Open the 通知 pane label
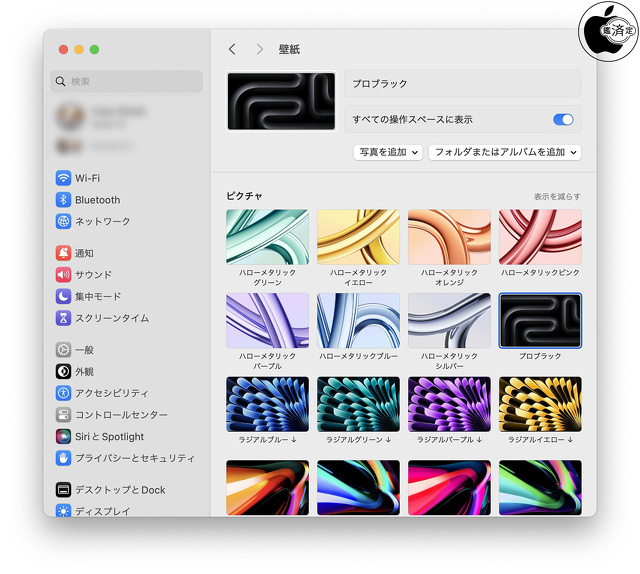The image size is (640, 574). (84, 253)
